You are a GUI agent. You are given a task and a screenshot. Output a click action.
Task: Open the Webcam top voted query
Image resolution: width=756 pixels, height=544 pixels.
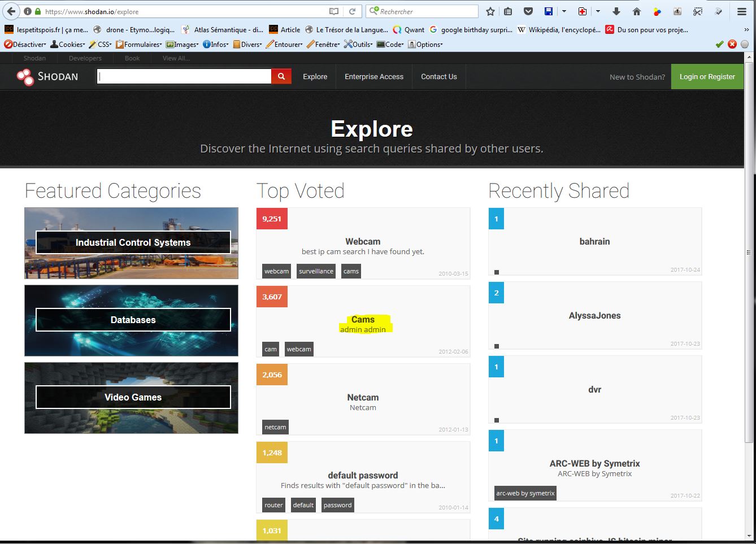(x=363, y=241)
